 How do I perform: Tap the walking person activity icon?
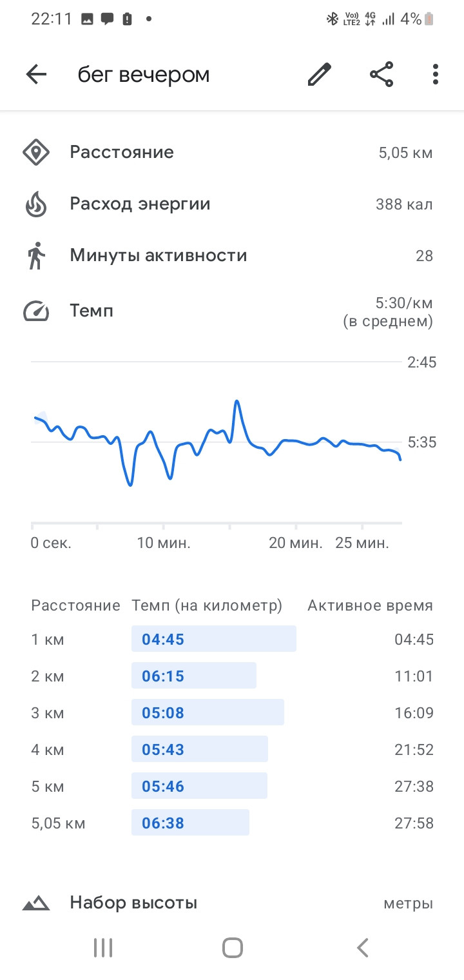(x=37, y=256)
